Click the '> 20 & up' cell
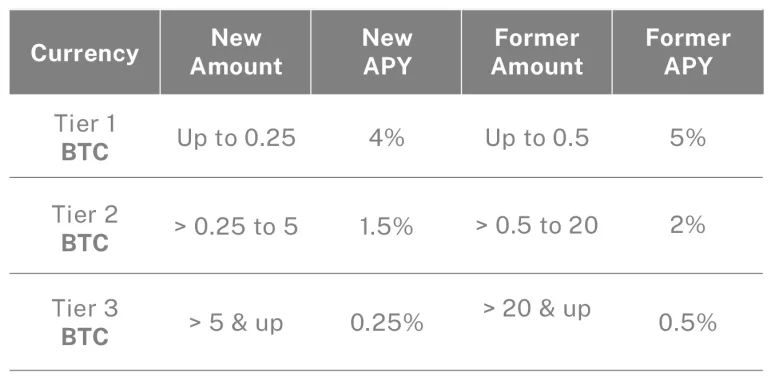The width and height of the screenshot is (775, 384). (537, 309)
